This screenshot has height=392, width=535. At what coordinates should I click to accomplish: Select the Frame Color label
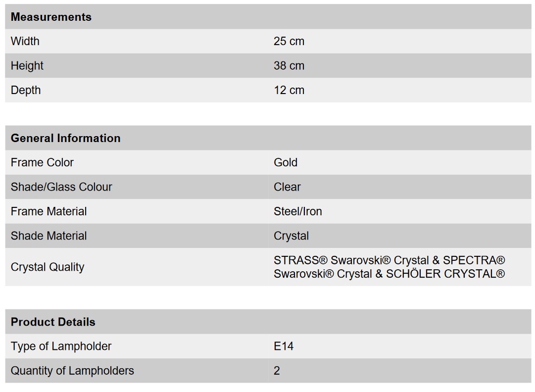tap(42, 162)
